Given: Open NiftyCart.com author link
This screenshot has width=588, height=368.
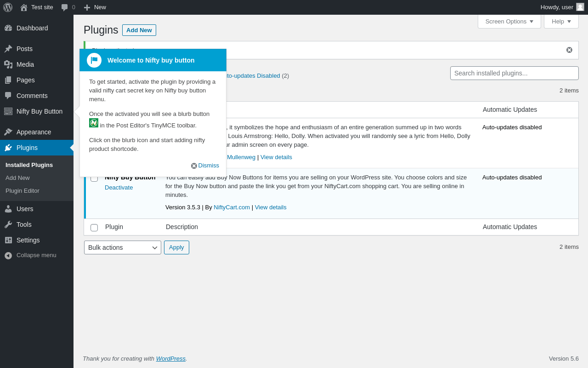Looking at the screenshot, I should click(x=232, y=207).
